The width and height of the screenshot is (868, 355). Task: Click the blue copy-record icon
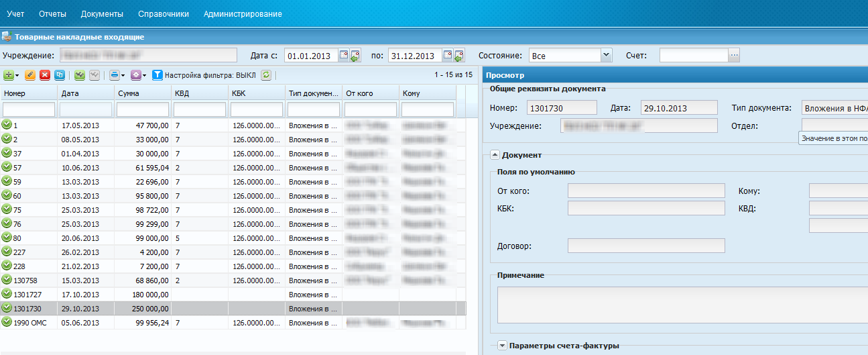pyautogui.click(x=60, y=75)
